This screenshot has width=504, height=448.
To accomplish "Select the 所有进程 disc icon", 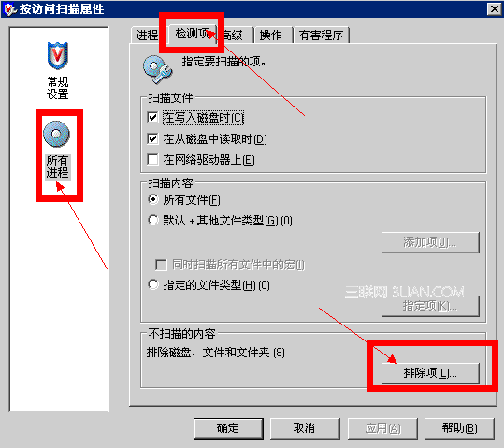I will (56, 134).
